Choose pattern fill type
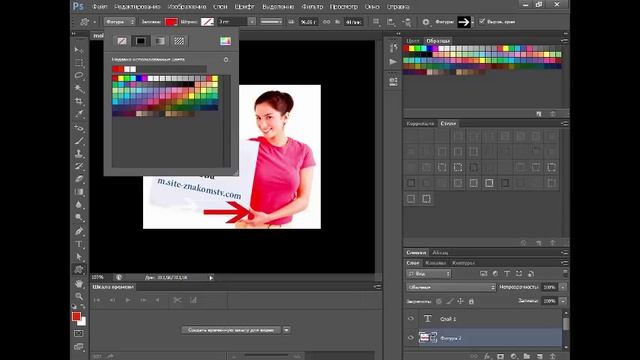This screenshot has height=360, width=640. point(179,41)
